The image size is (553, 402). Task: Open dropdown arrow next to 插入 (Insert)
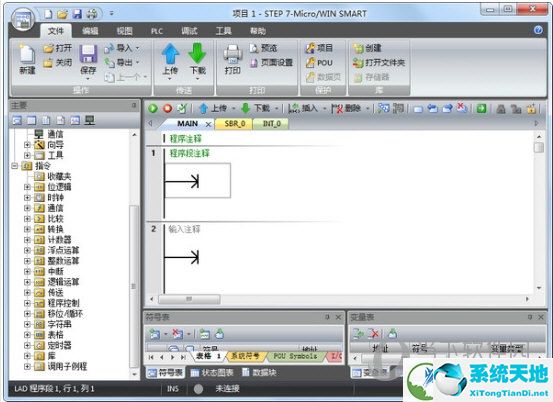pos(324,109)
